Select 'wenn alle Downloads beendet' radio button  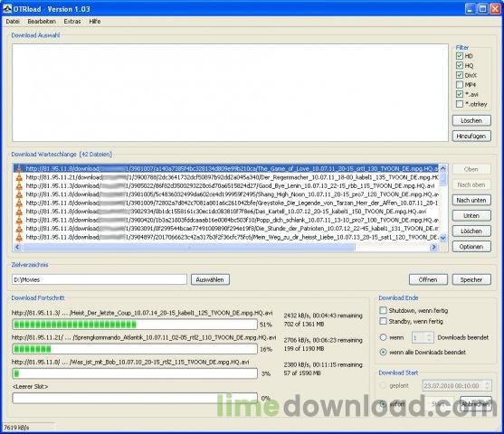[383, 352]
